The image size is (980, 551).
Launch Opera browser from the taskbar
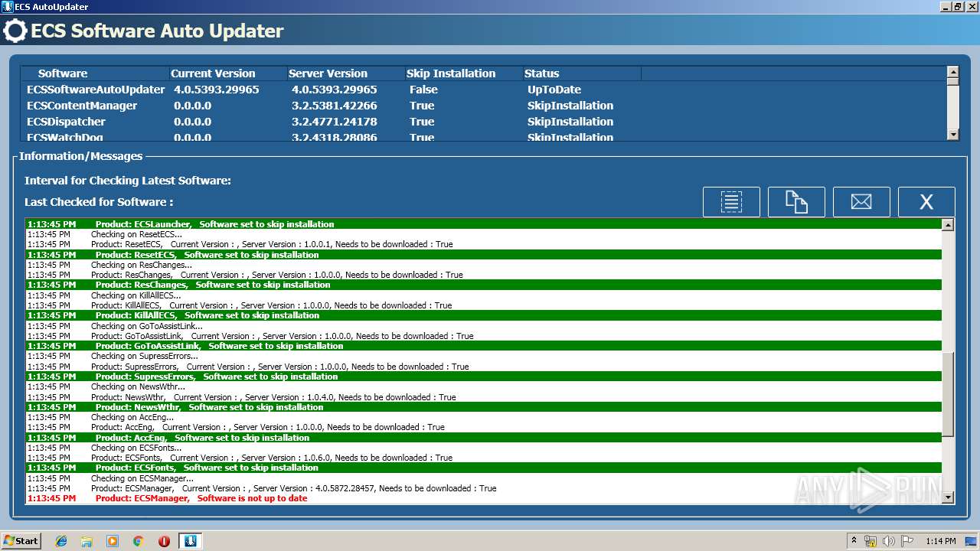point(164,541)
